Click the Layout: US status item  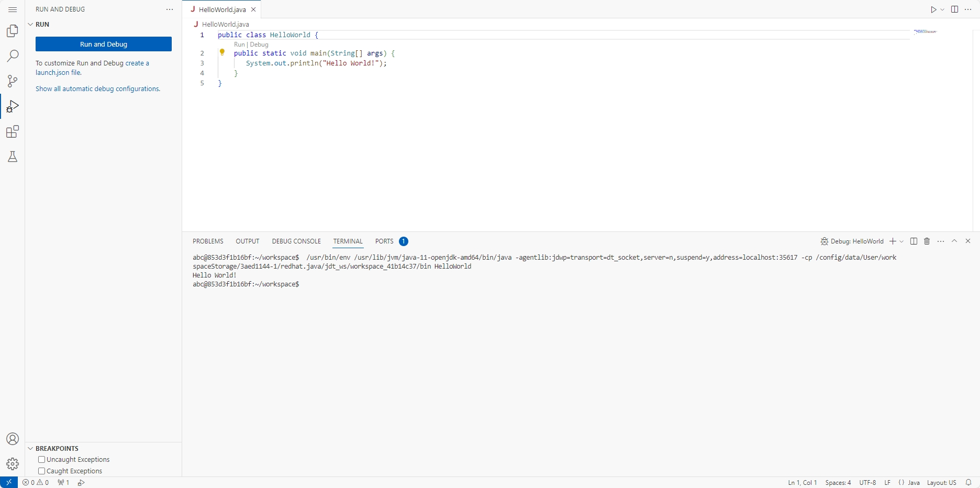(x=941, y=483)
